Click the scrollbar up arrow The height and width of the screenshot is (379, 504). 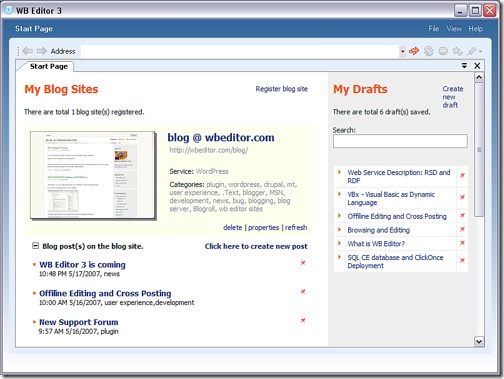point(479,77)
